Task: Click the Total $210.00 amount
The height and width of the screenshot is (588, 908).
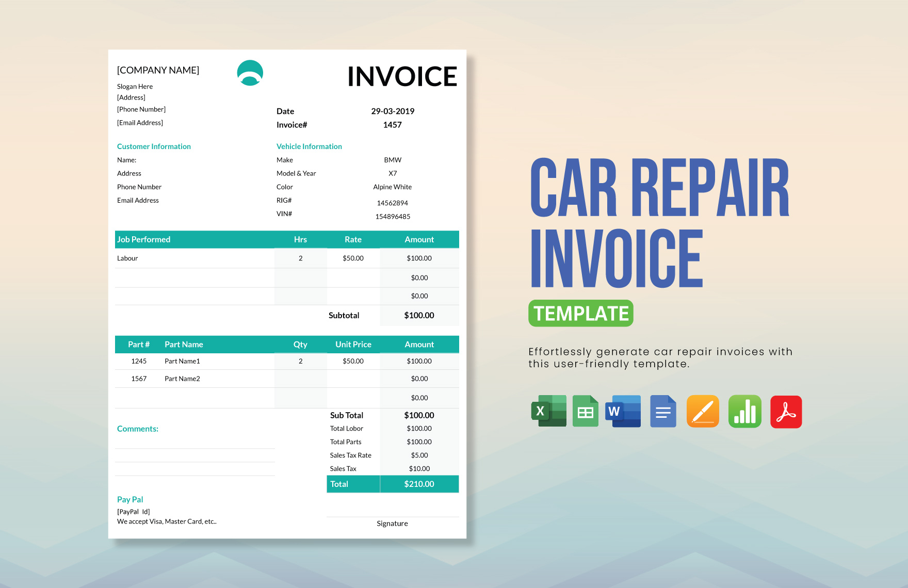Action: [x=419, y=484]
